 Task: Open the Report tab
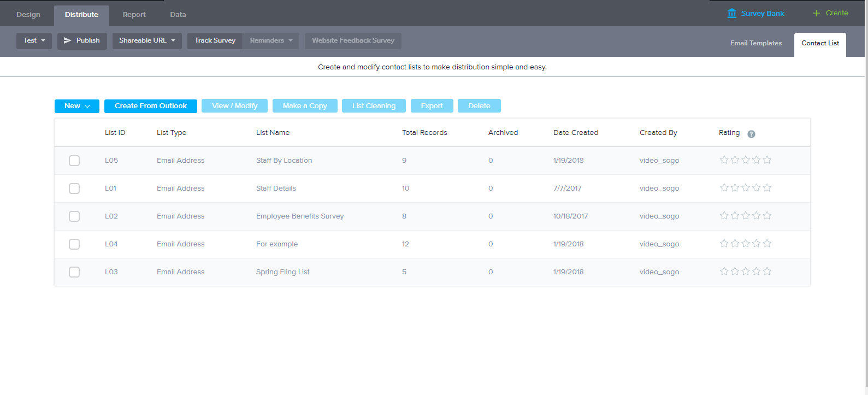click(134, 15)
